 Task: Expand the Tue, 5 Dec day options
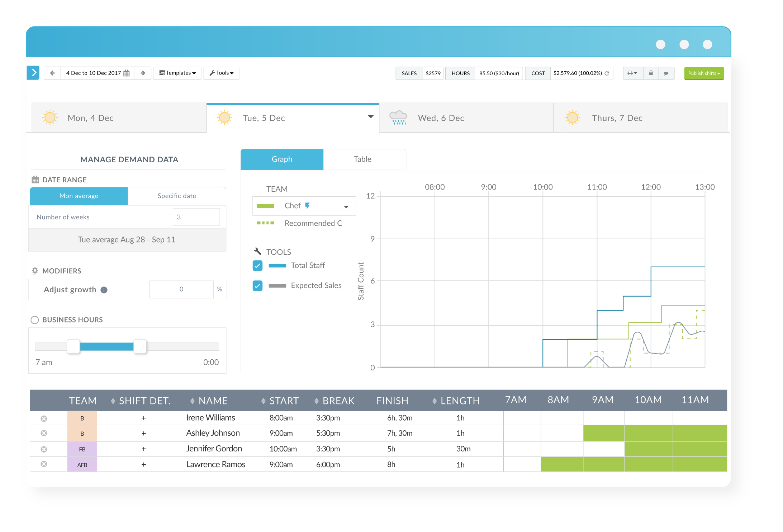click(370, 117)
